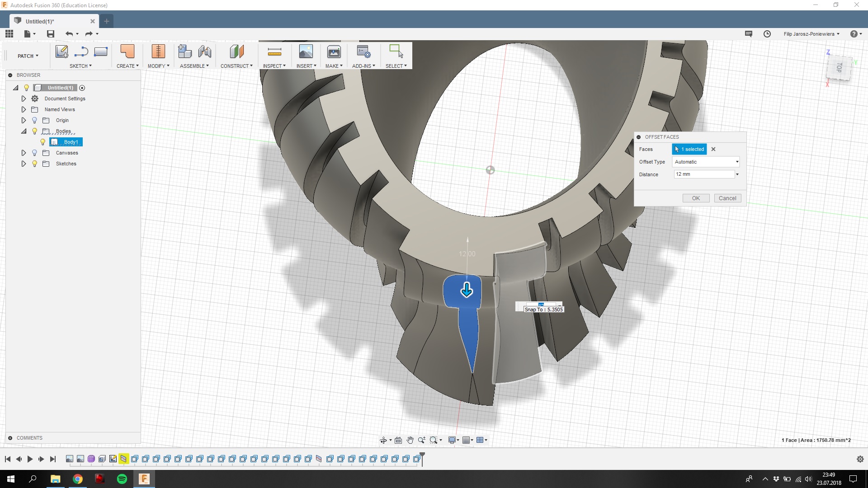Select the Line sketch tool icon

tap(81, 52)
